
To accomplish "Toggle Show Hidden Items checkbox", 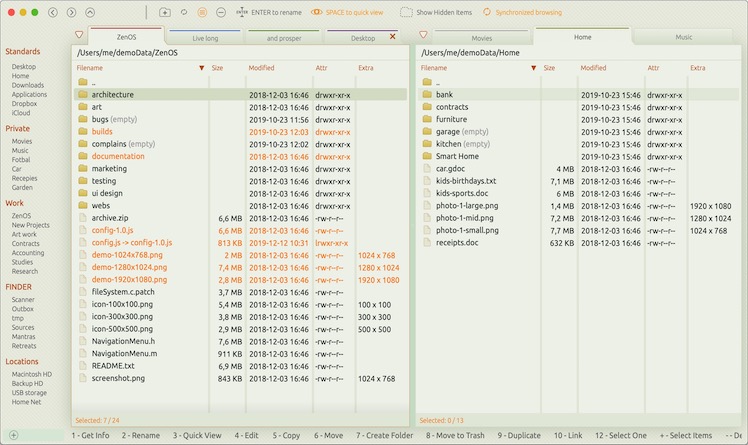I will 406,12.
